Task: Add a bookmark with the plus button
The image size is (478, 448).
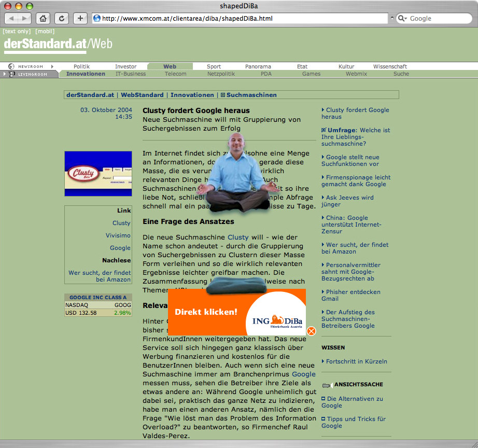Action: tap(80, 18)
